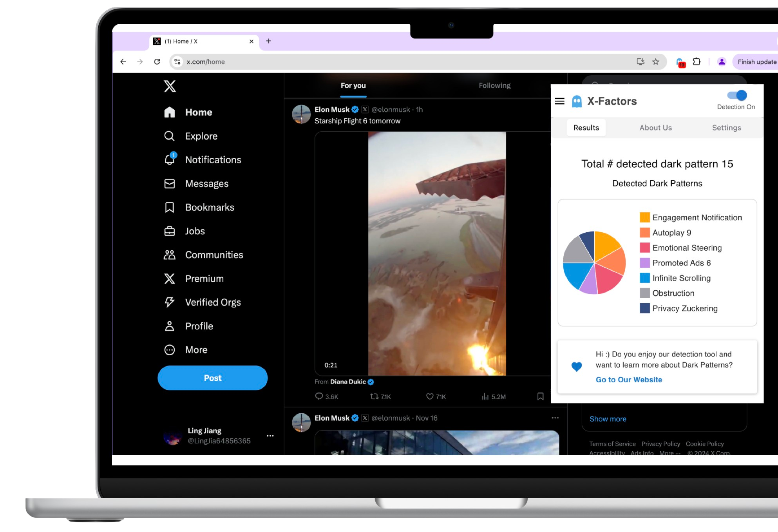The height and width of the screenshot is (532, 778).
Task: Open the X-Factors ghost logo
Action: pyautogui.click(x=576, y=100)
